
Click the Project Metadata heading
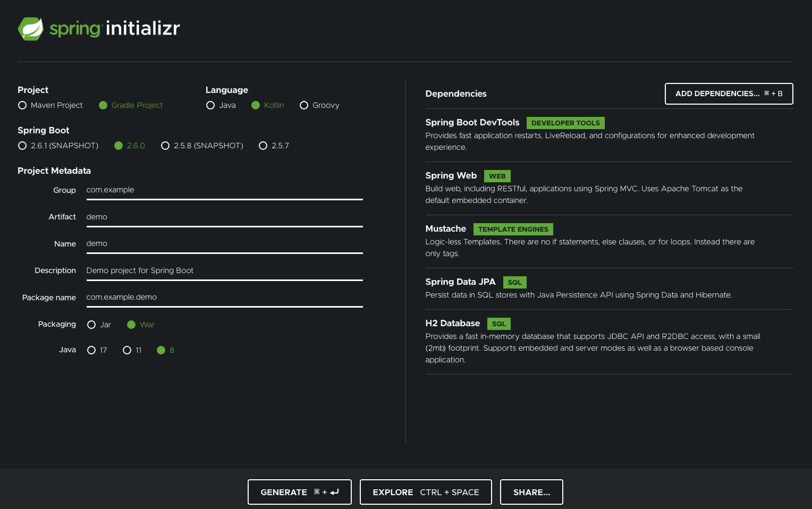click(x=54, y=171)
